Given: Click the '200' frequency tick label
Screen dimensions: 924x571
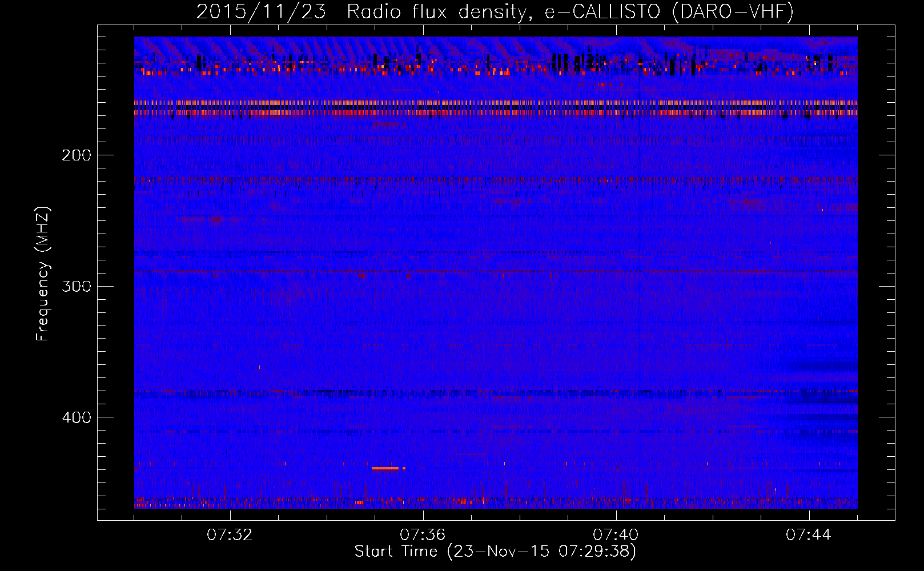Looking at the screenshot, I should (x=77, y=155).
